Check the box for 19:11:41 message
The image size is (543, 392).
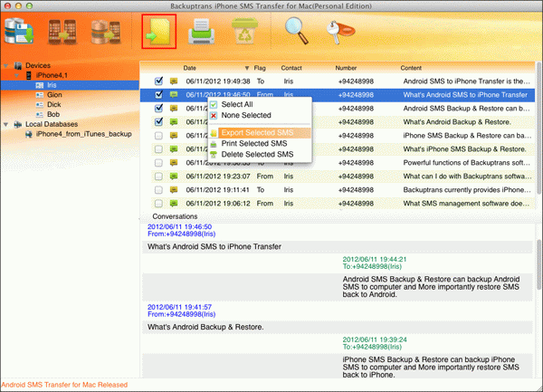point(158,190)
